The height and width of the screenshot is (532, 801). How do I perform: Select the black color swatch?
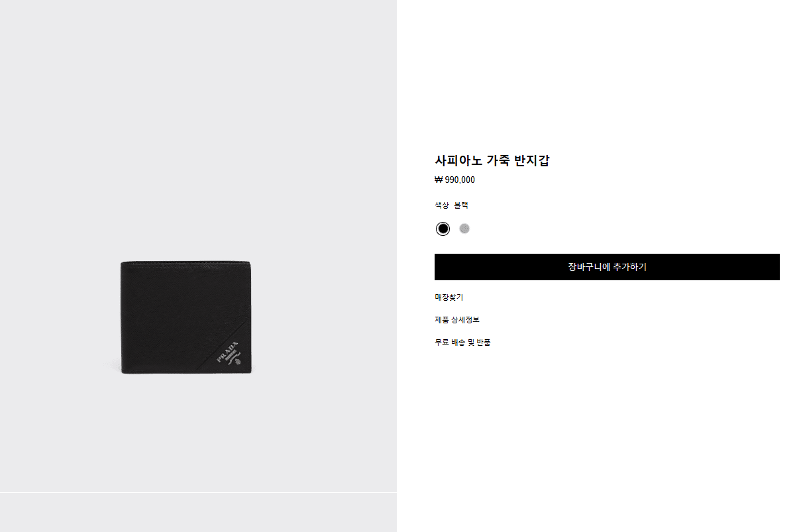point(443,229)
